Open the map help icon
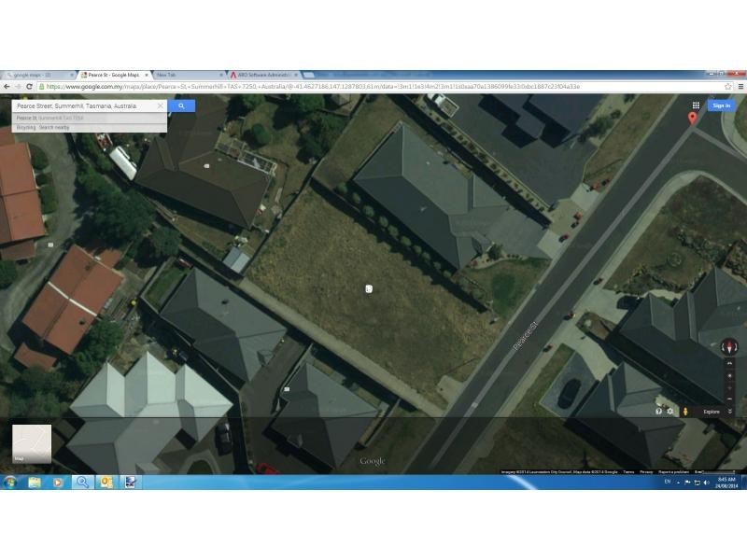Screen dimensions: 747x560 coord(658,412)
